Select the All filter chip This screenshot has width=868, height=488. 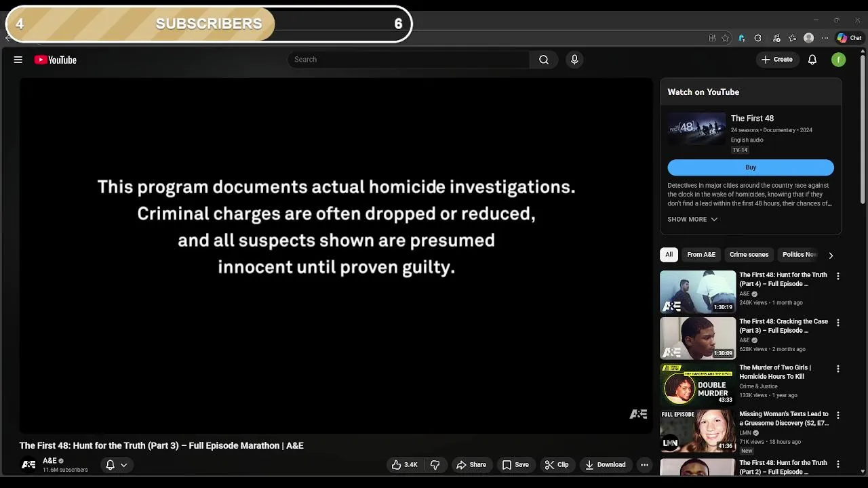[669, 255]
